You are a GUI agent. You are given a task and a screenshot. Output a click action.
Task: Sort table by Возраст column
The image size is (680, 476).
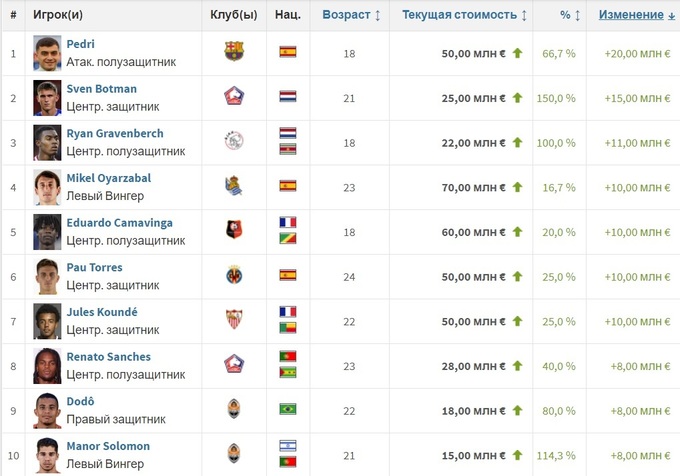coord(351,15)
